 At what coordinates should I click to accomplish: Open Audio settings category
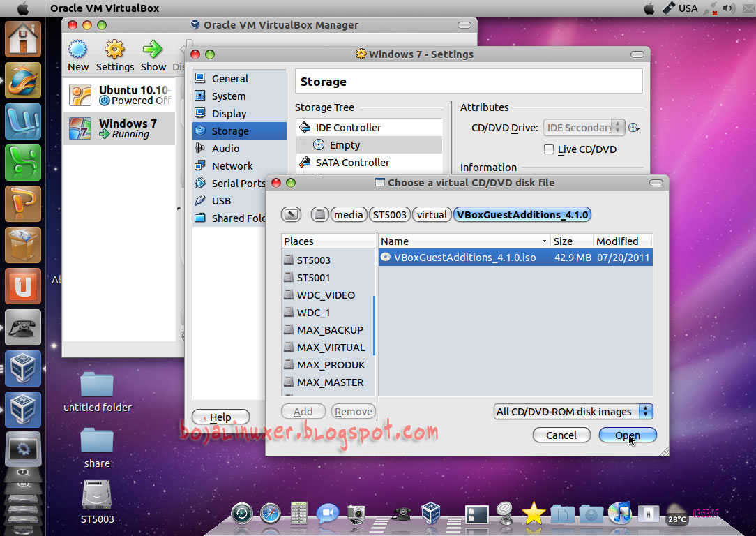coord(239,148)
